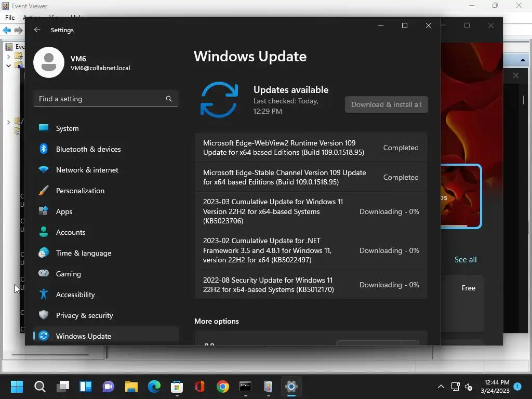Open Apps settings
This screenshot has width=532, height=399.
106,211
